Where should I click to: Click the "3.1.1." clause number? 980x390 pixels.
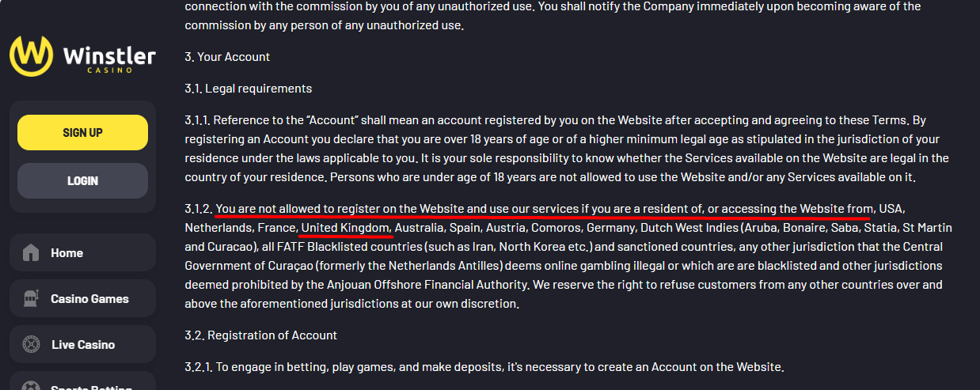pyautogui.click(x=197, y=121)
